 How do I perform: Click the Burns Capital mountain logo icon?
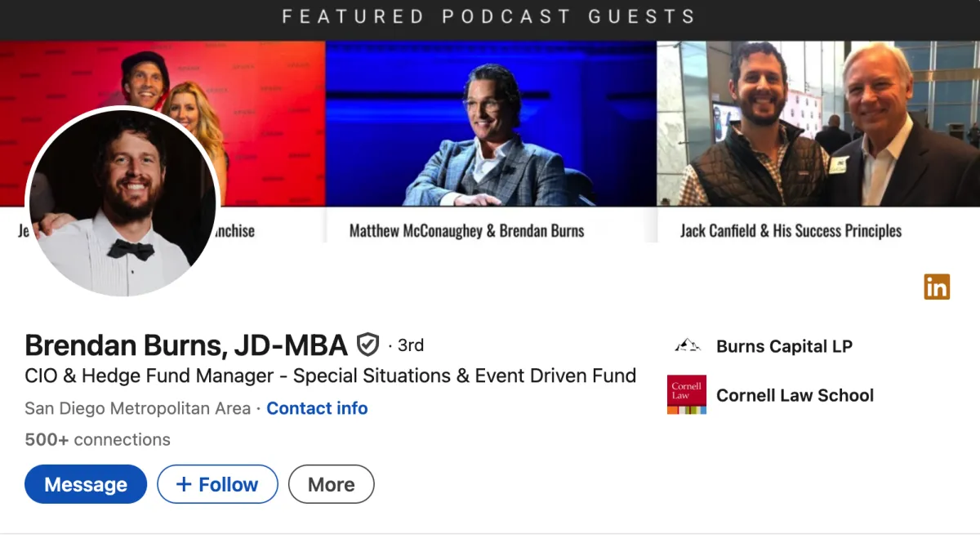(x=687, y=346)
